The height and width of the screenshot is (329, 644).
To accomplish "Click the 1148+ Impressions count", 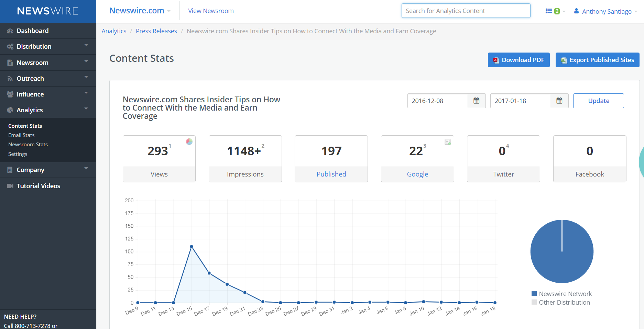I will click(x=244, y=151).
